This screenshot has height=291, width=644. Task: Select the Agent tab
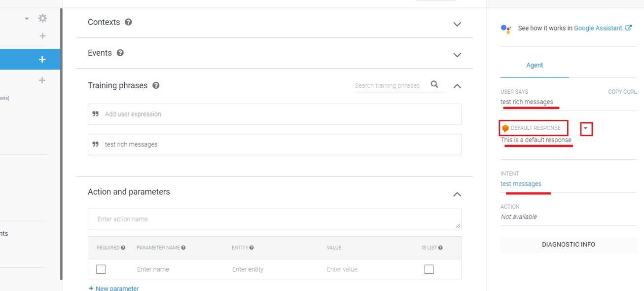(535, 65)
